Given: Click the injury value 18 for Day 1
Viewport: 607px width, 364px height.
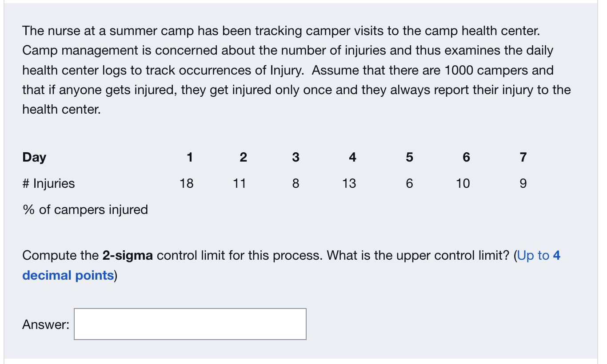Looking at the screenshot, I should [187, 183].
